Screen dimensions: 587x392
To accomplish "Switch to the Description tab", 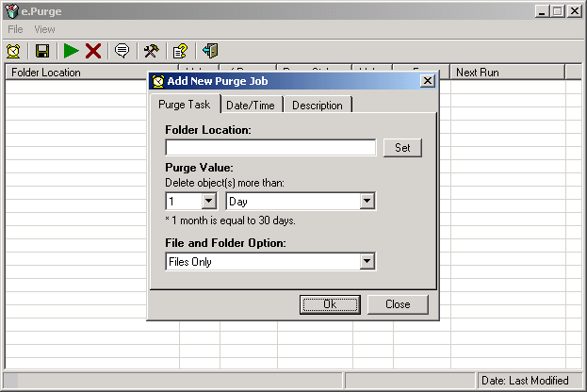I will pyautogui.click(x=318, y=106).
